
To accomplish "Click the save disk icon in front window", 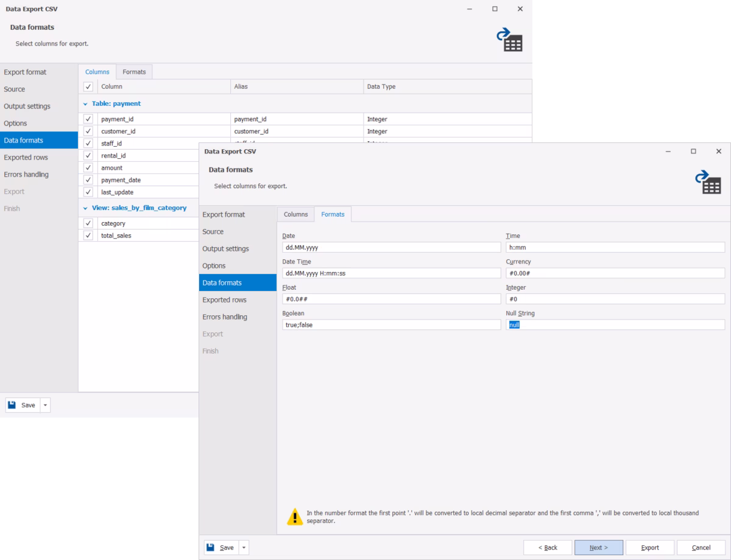I will click(x=211, y=547).
